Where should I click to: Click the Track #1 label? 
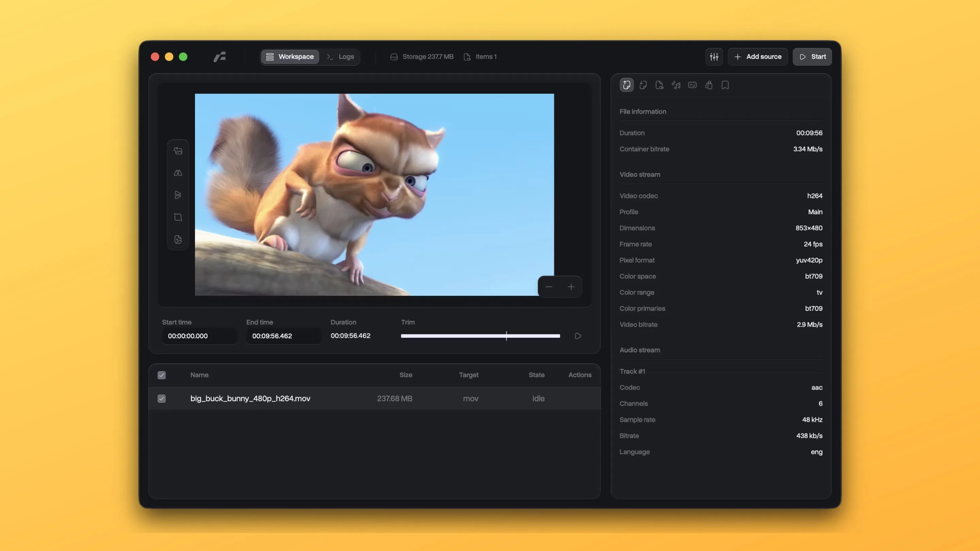[632, 371]
